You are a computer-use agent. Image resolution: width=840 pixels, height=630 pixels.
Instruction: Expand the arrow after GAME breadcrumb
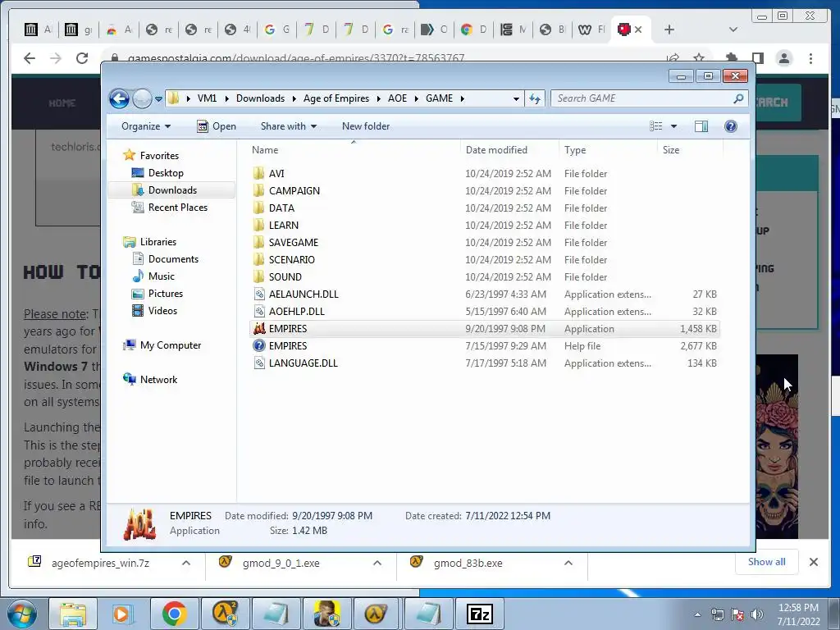463,98
